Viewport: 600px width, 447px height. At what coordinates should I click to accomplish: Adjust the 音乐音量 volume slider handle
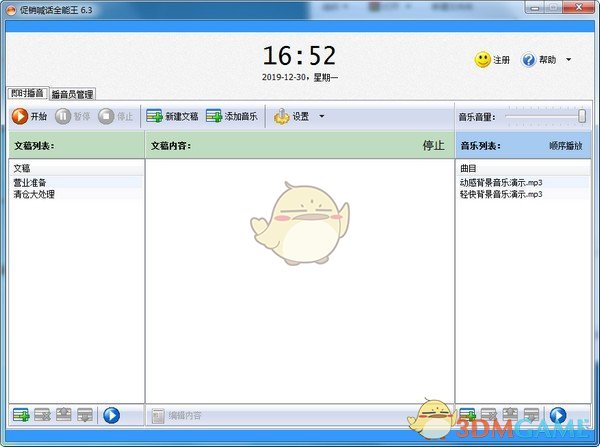tap(582, 116)
